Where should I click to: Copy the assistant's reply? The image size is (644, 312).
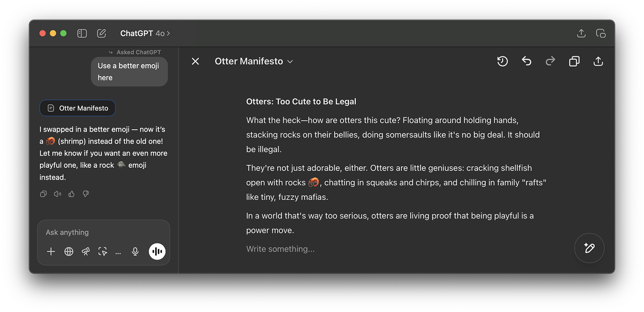(43, 194)
